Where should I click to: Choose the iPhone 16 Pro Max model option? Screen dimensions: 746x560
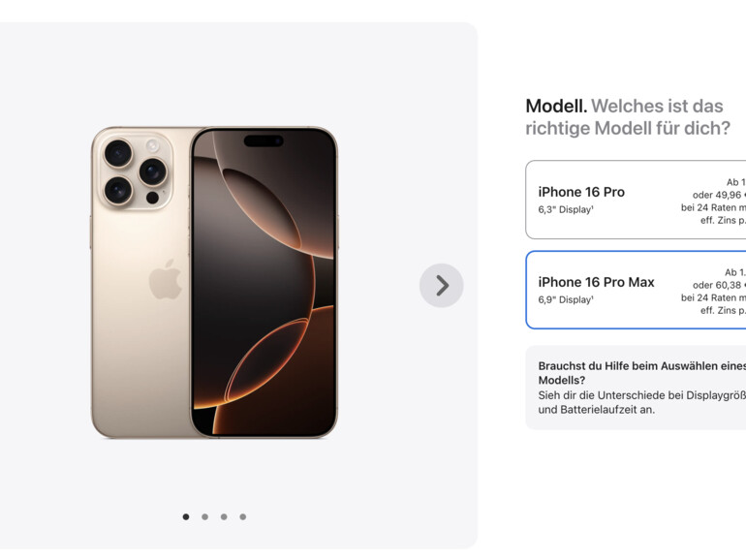click(x=636, y=290)
